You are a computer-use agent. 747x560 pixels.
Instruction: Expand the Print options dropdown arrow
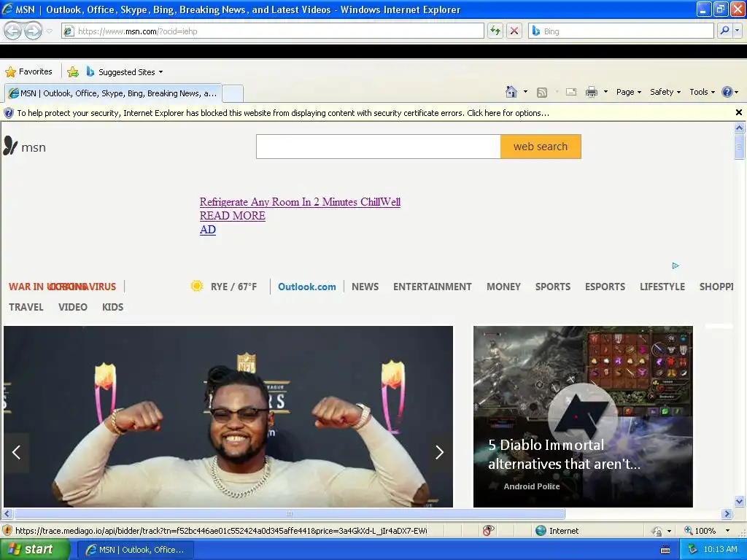tap(605, 91)
